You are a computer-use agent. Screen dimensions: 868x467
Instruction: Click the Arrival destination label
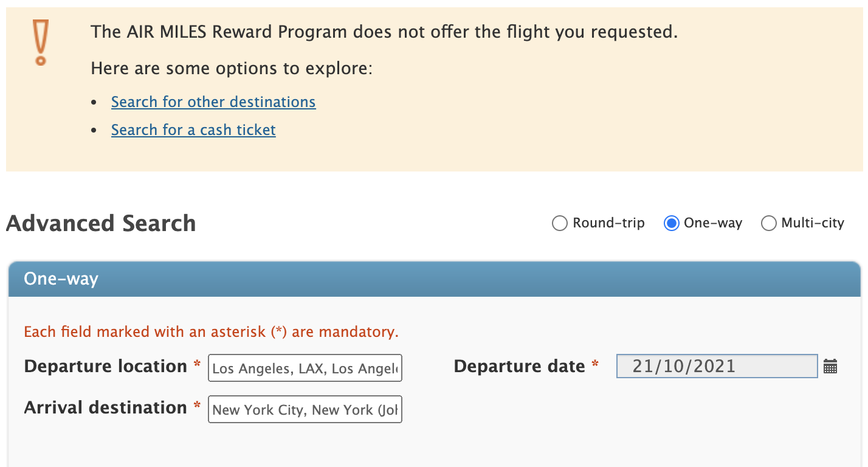tap(106, 407)
